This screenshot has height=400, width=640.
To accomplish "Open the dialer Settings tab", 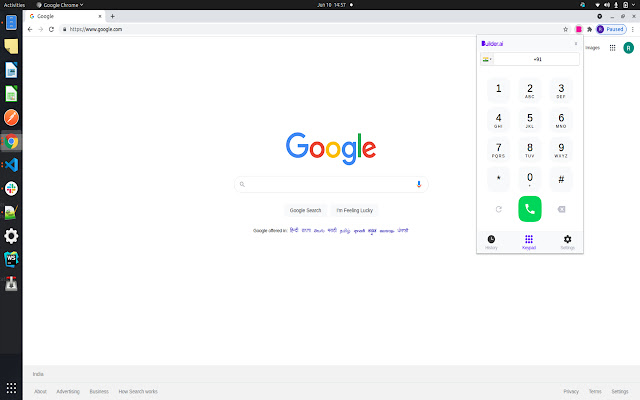I will point(567,242).
